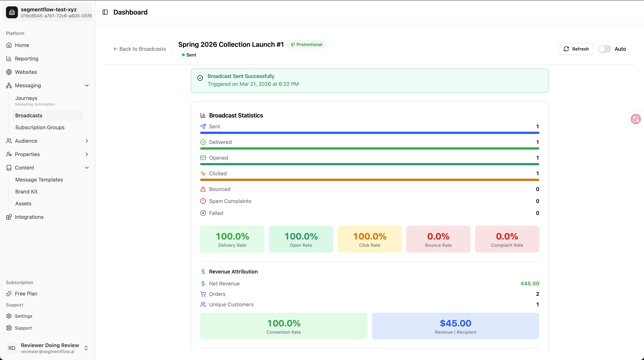
Task: Click the blue Sent progress bar
Action: 369,133
